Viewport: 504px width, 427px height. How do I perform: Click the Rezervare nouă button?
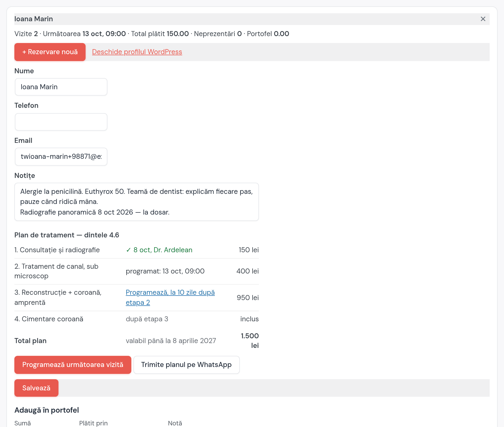pos(50,52)
